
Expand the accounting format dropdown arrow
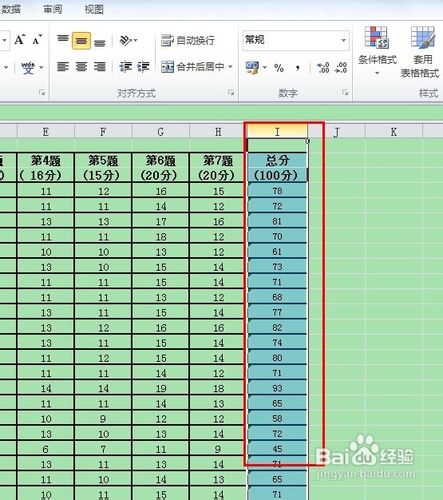coord(265,67)
